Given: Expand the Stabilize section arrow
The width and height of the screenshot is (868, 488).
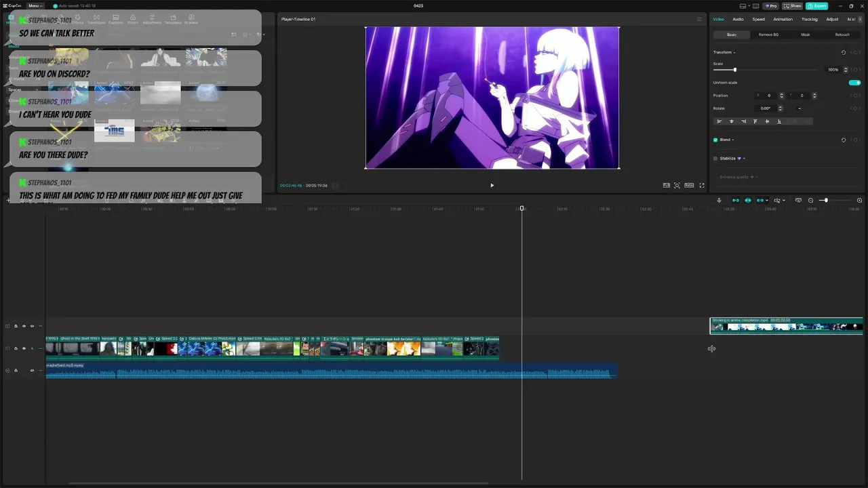Looking at the screenshot, I should coord(744,159).
